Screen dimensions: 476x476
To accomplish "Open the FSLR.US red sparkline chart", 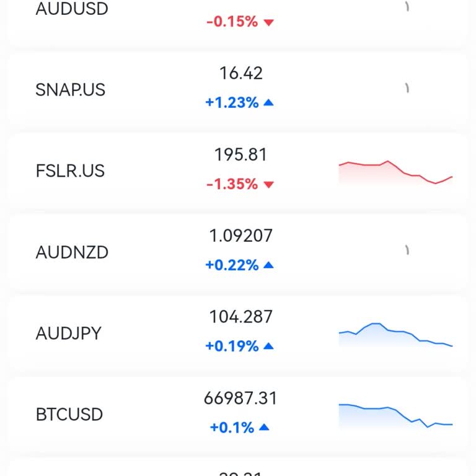I will pos(395,172).
